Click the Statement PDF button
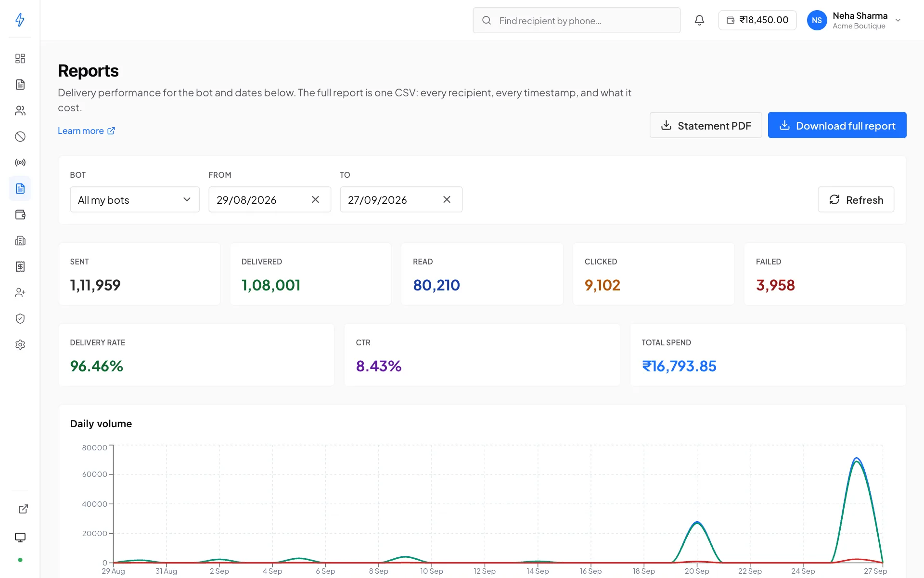 (x=706, y=125)
